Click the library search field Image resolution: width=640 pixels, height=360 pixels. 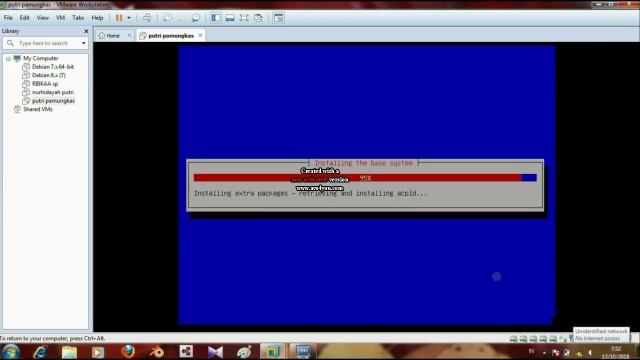pyautogui.click(x=45, y=43)
